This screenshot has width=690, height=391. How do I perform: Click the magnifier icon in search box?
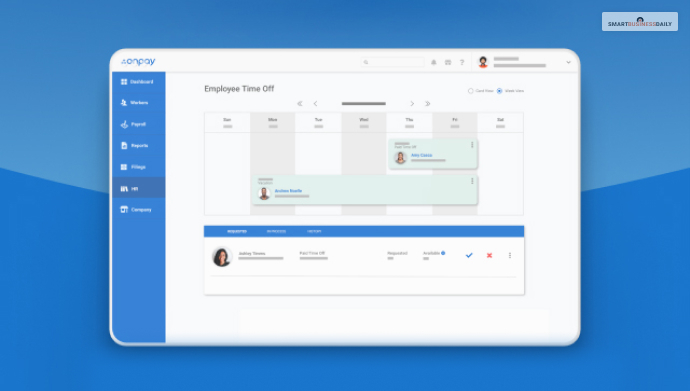coord(366,62)
